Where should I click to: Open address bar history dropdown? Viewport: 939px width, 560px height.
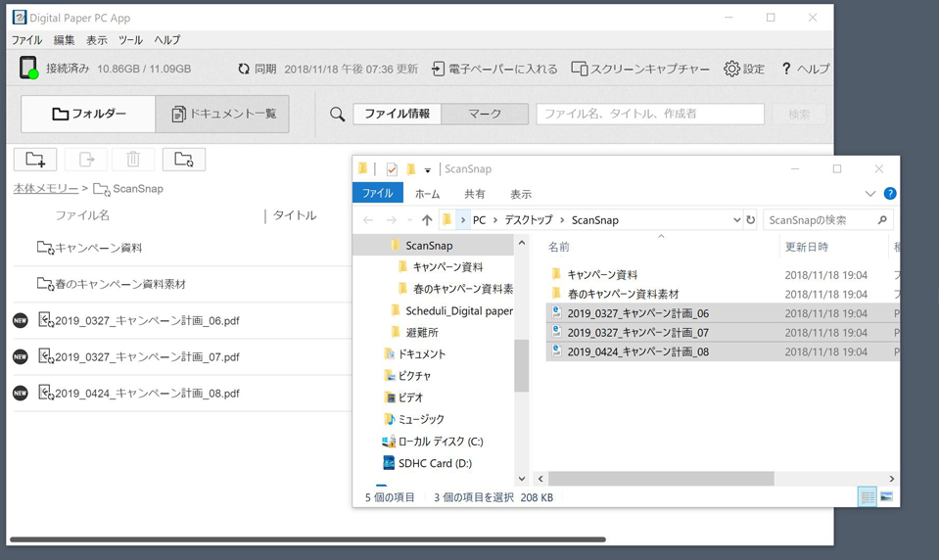pos(736,220)
